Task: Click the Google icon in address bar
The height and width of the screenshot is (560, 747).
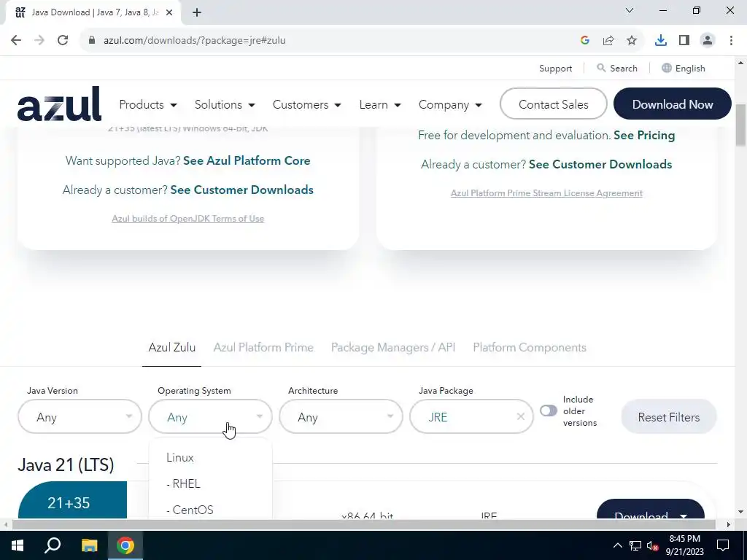Action: point(585,41)
